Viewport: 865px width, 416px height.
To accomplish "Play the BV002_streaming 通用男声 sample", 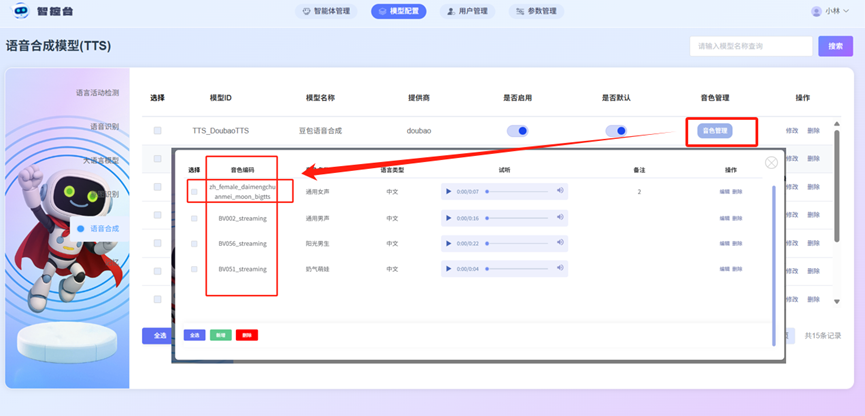I will pos(448,218).
